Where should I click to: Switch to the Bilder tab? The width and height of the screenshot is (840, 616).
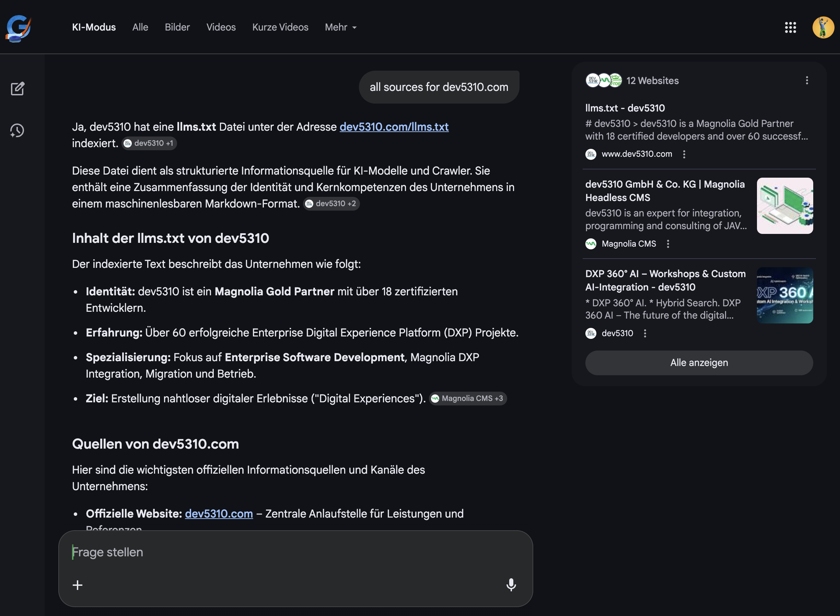(x=177, y=27)
